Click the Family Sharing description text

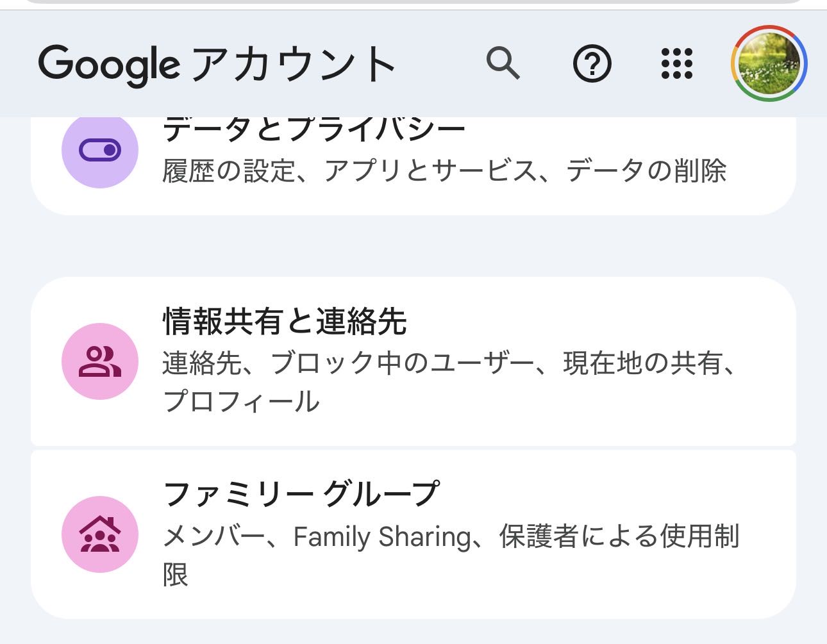[382, 536]
